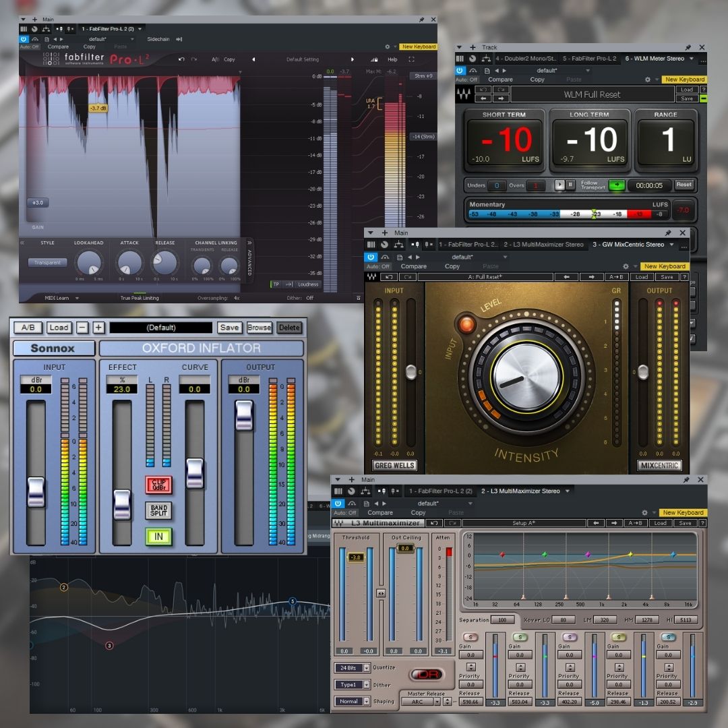Toggle GW MixCentric power button
The width and height of the screenshot is (728, 728).
click(371, 257)
